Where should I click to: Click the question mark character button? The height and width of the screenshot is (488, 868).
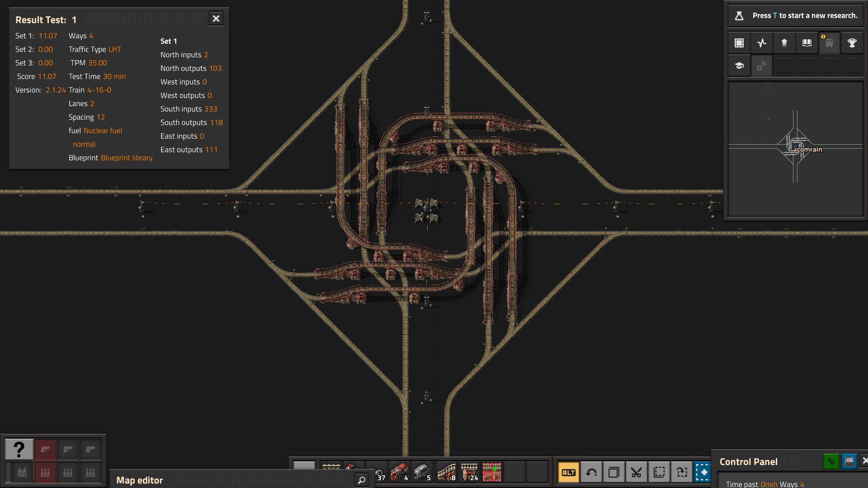pos(19,450)
